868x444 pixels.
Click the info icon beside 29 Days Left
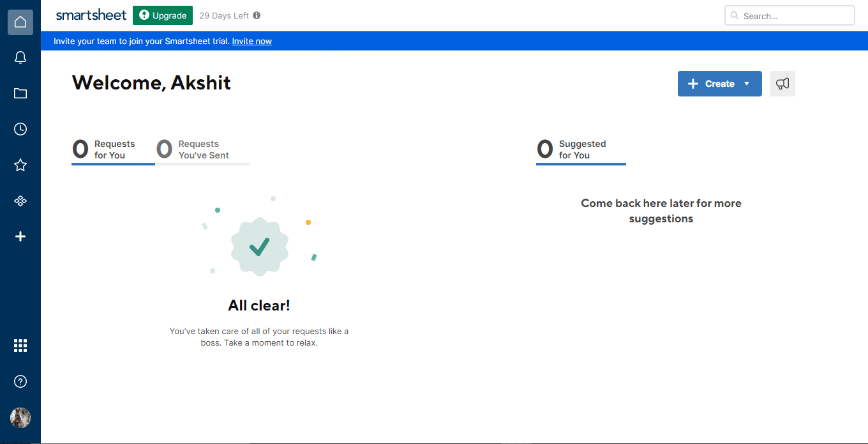coord(257,15)
